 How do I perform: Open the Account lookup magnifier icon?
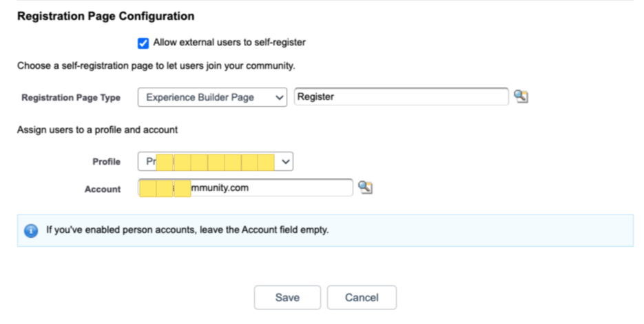(x=366, y=188)
